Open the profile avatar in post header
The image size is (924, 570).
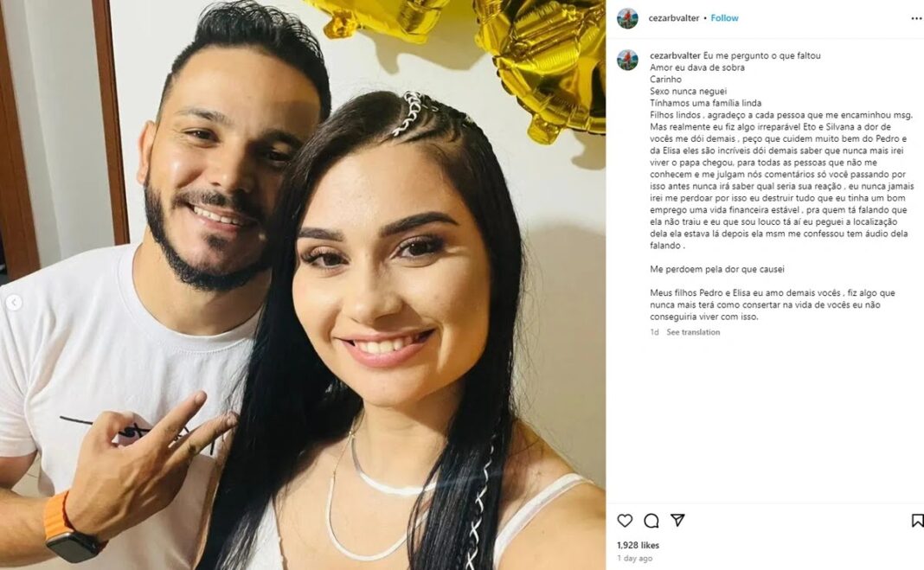pos(627,18)
